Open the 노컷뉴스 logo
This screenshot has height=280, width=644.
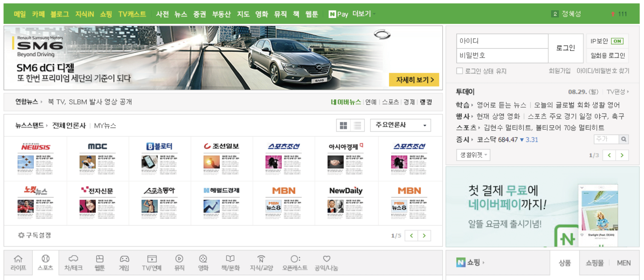(x=35, y=191)
